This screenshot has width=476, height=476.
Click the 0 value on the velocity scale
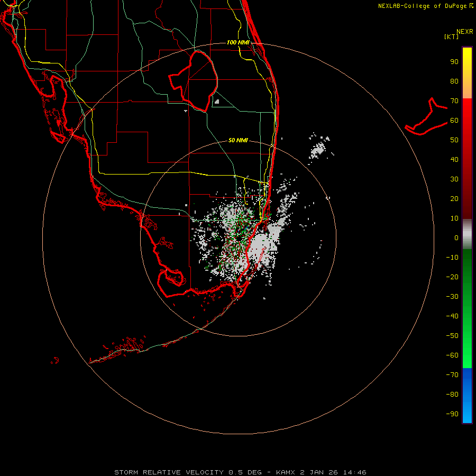[456, 237]
